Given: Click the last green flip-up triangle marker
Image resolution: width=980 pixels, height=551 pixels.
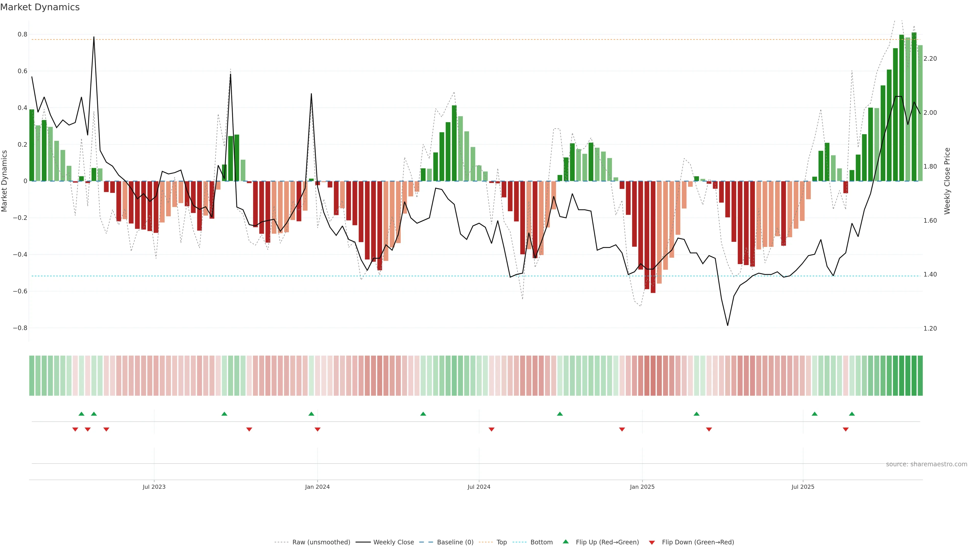Looking at the screenshot, I should [852, 414].
